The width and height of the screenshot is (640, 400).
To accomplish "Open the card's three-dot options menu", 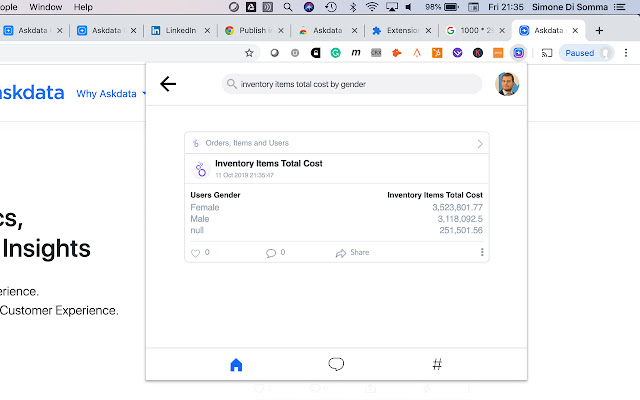I will tap(482, 252).
